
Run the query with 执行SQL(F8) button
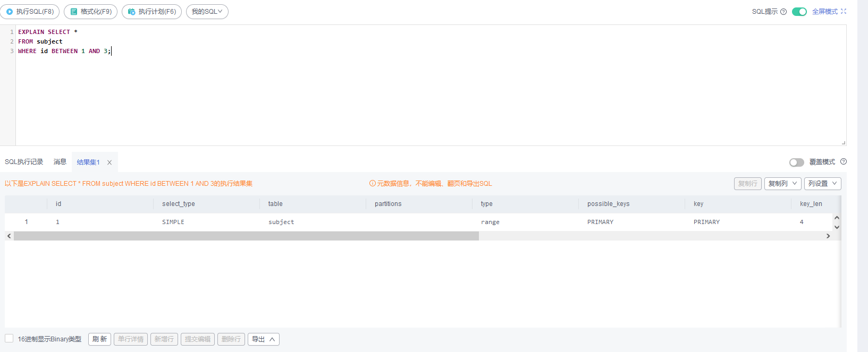(30, 12)
